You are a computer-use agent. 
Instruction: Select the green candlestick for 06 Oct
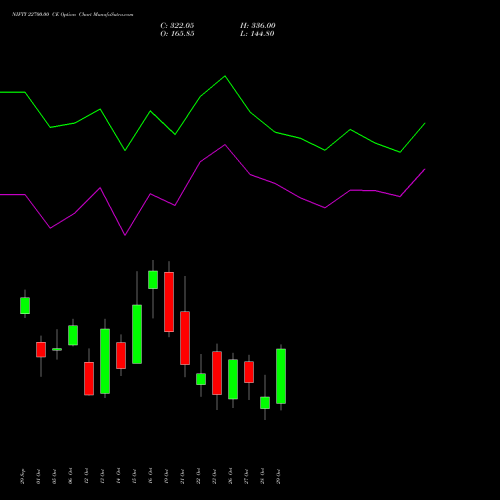(73, 335)
